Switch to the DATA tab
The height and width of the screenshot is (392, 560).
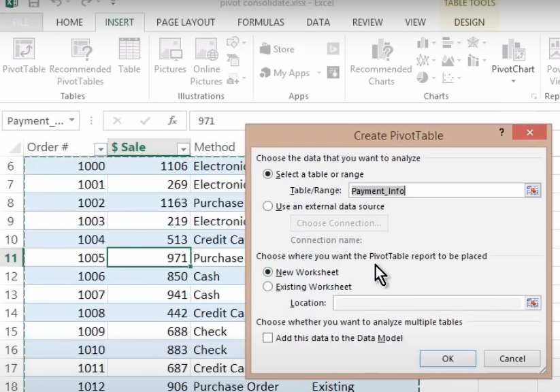pyautogui.click(x=318, y=22)
